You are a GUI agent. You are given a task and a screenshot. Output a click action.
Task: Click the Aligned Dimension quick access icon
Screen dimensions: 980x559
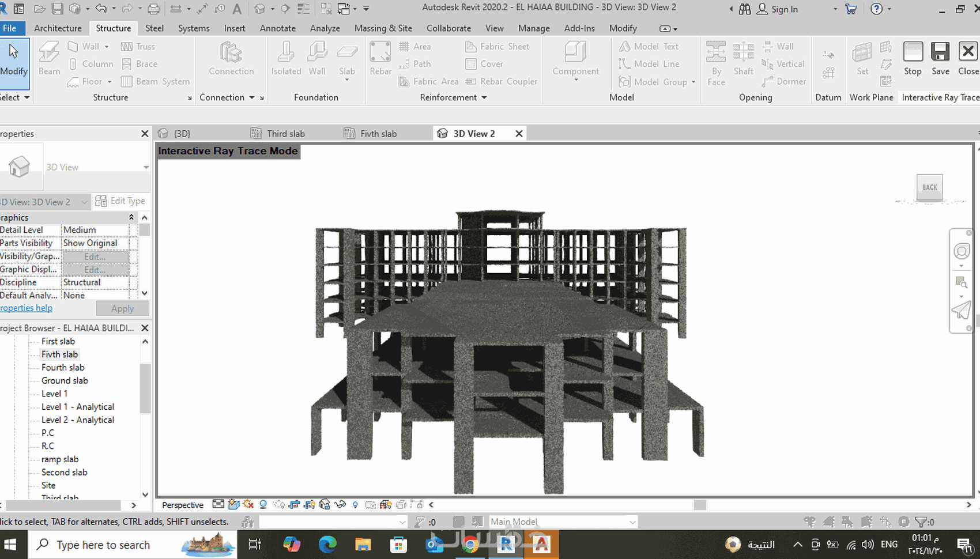click(202, 9)
